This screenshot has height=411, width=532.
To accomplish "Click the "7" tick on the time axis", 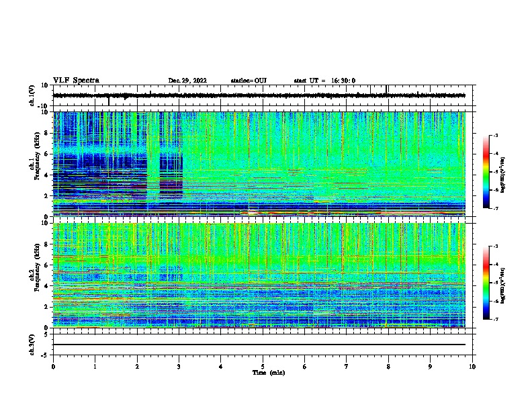I will tap(347, 366).
